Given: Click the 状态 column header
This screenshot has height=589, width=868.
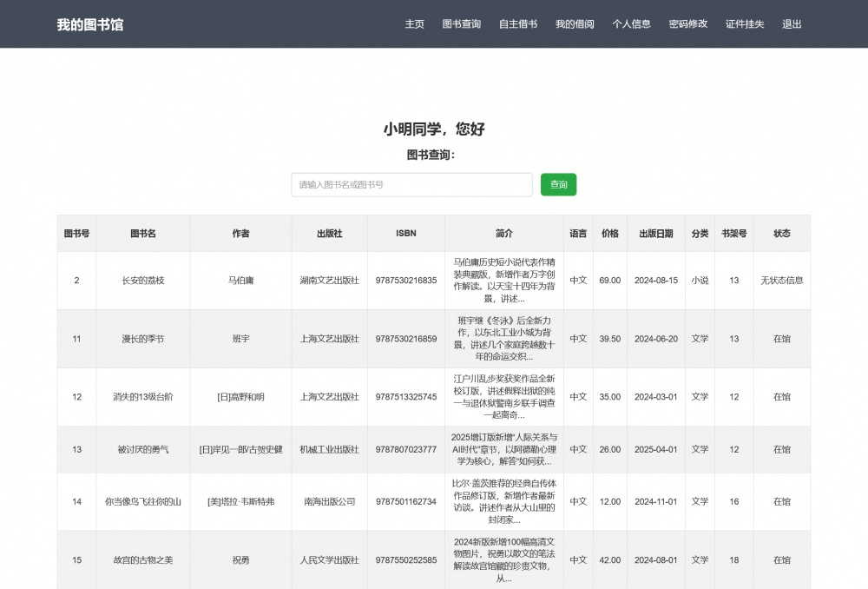Looking at the screenshot, I should [781, 234].
